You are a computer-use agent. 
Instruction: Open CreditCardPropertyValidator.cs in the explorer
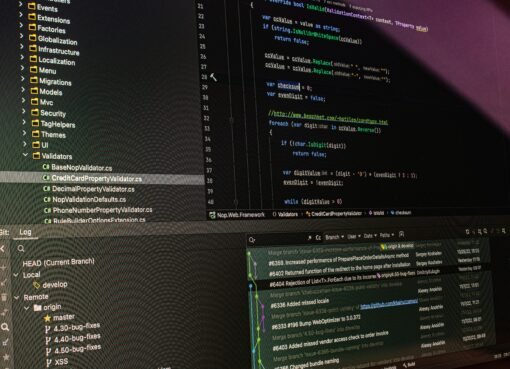tap(97, 179)
